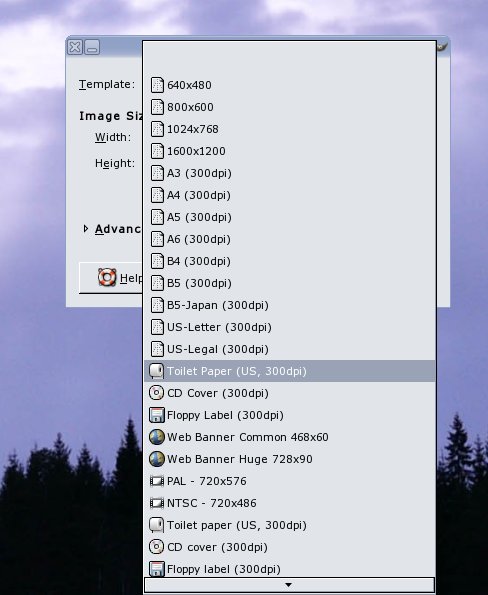
Task: Click the down arrow at the template list bottom
Action: coord(289,585)
